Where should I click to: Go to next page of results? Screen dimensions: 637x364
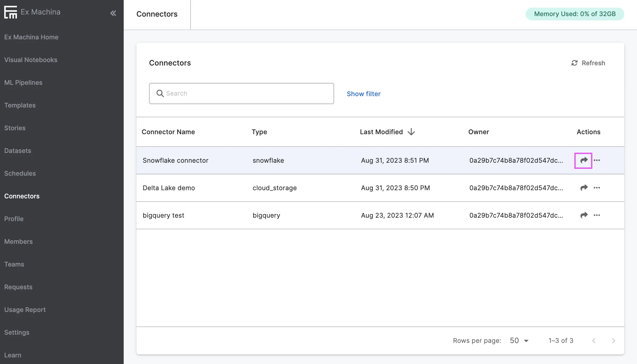(613, 340)
